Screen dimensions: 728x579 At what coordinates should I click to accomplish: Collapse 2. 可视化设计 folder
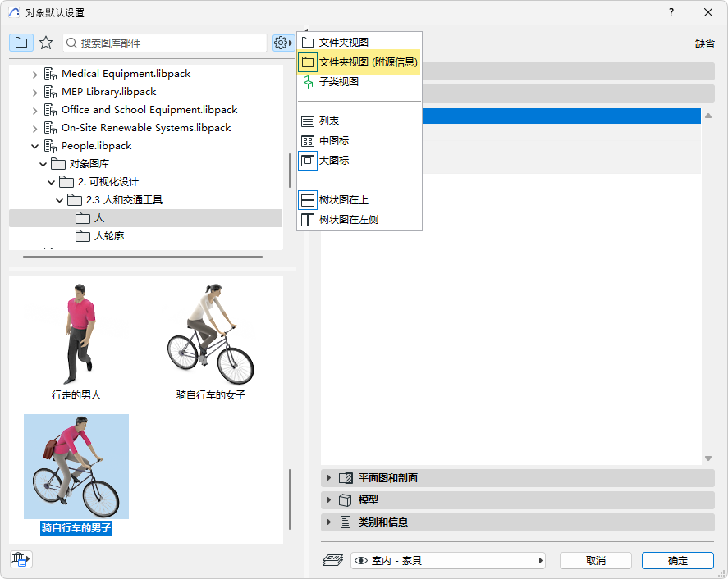(52, 182)
